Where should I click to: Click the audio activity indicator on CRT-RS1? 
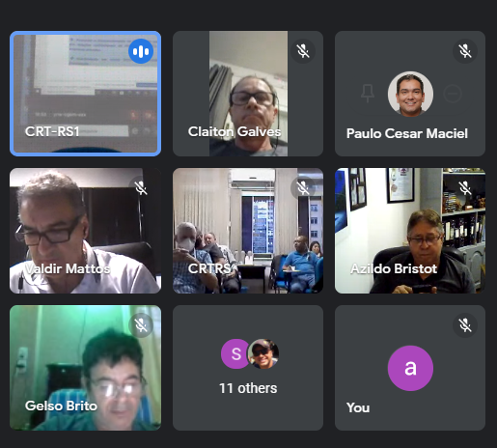(141, 51)
